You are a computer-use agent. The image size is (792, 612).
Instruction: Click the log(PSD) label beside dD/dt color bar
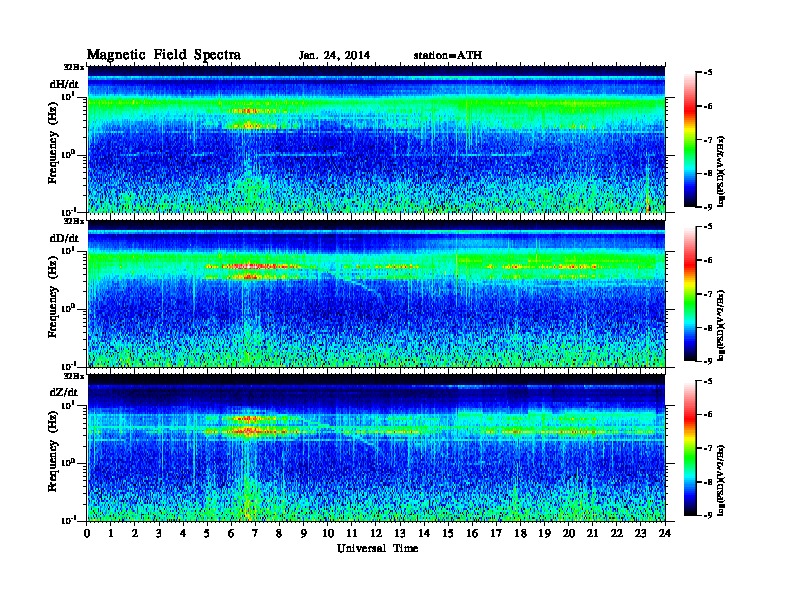point(721,325)
